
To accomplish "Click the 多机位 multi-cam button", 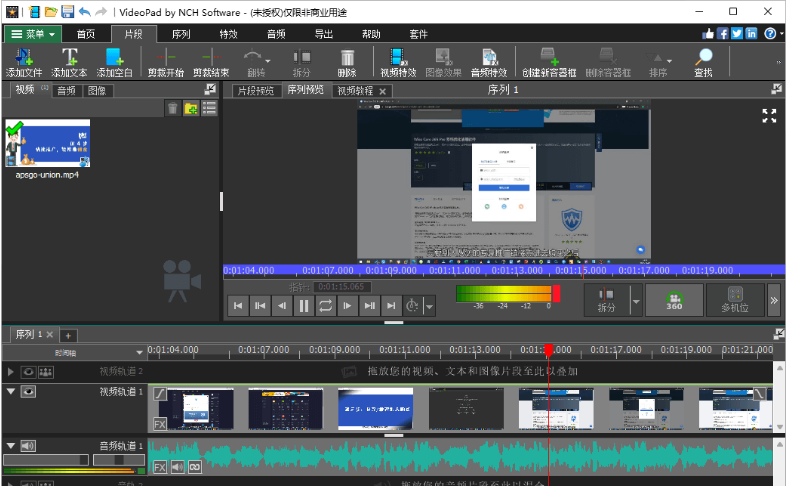I will point(735,300).
